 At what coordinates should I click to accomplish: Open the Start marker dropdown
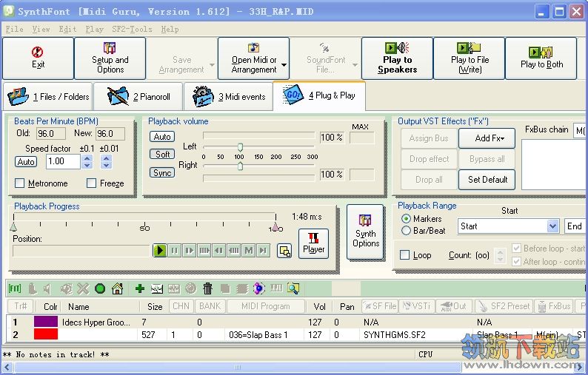click(x=552, y=226)
